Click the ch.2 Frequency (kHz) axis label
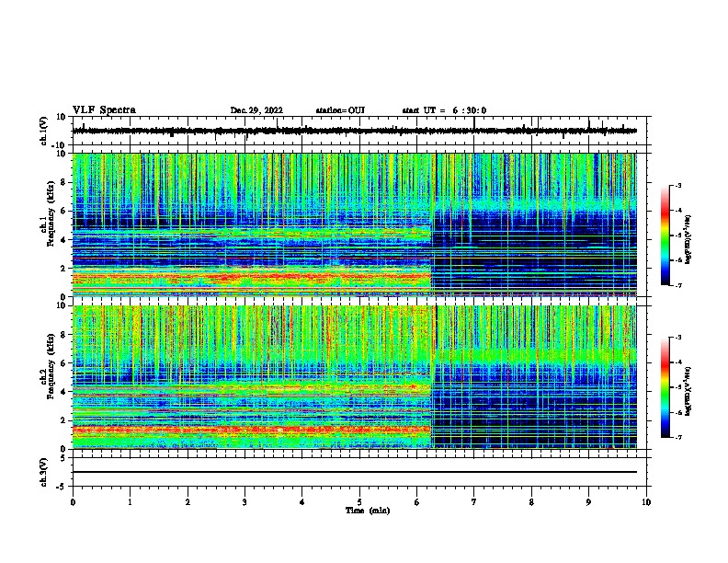728x563 pixels. pos(48,366)
